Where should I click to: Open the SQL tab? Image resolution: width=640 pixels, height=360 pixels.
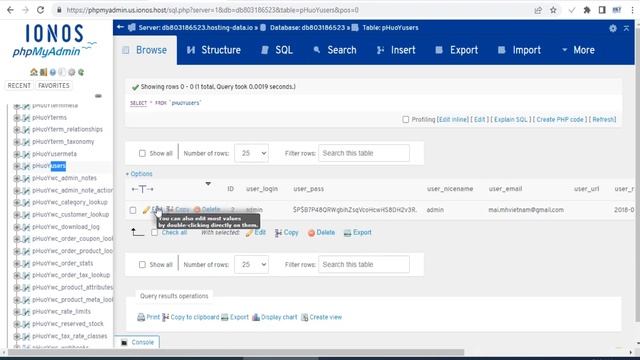(x=277, y=50)
